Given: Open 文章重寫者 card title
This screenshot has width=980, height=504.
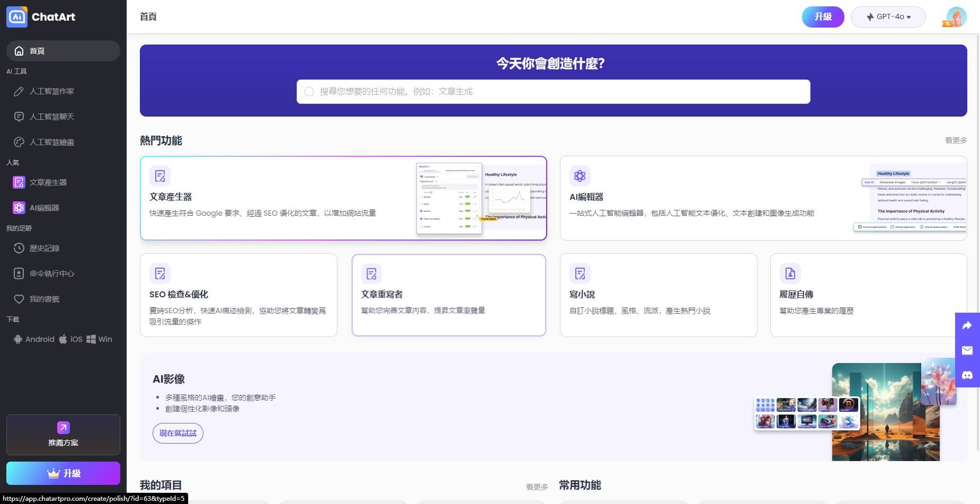Looking at the screenshot, I should click(381, 294).
